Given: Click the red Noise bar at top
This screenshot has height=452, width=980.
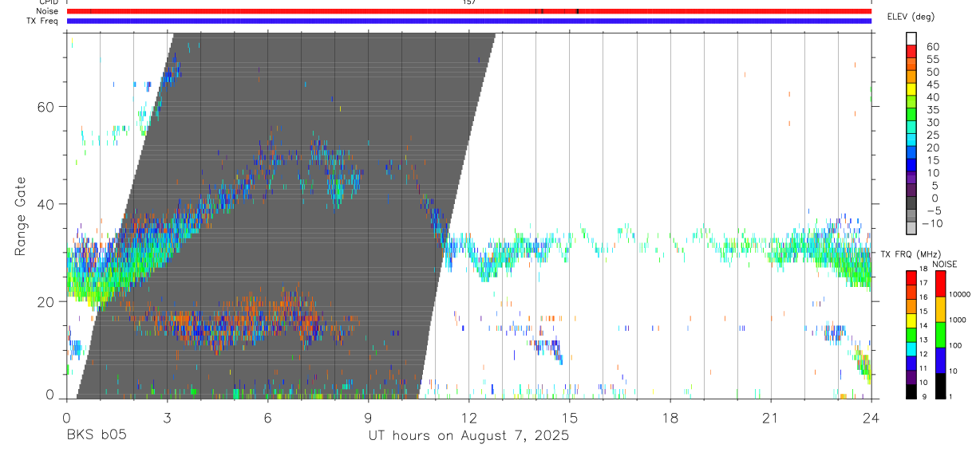Looking at the screenshot, I should (x=468, y=11).
